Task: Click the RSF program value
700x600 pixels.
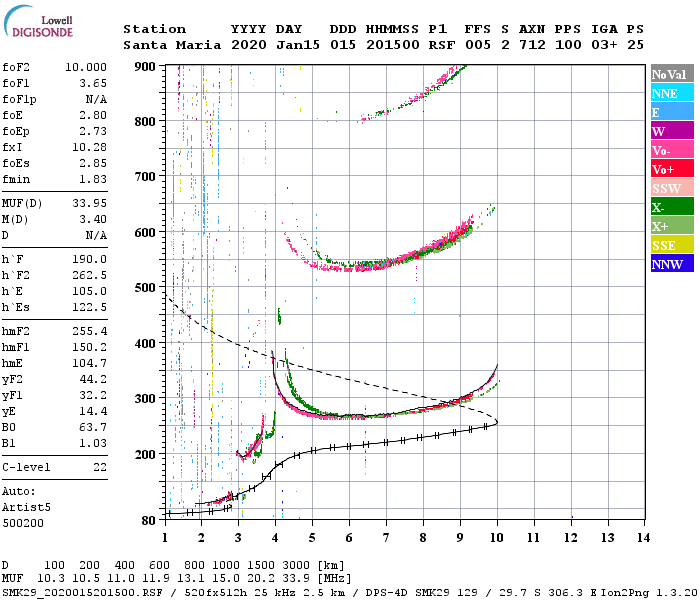Action: coord(442,45)
